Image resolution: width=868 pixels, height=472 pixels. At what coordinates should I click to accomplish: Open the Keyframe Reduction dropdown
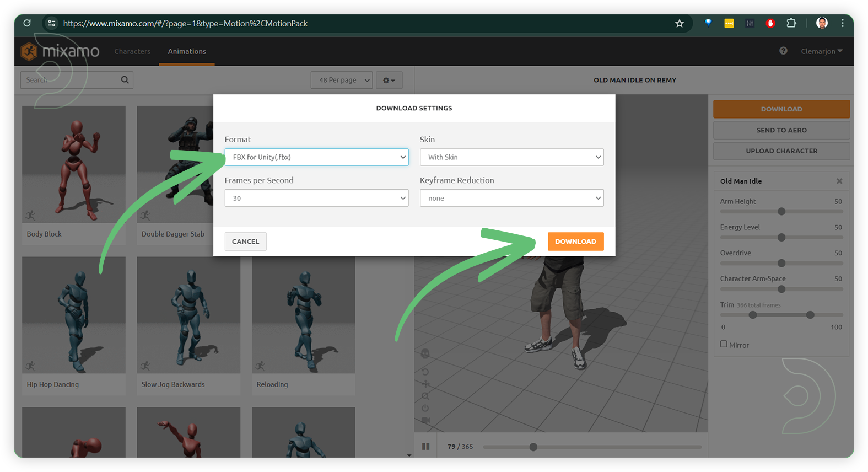511,198
